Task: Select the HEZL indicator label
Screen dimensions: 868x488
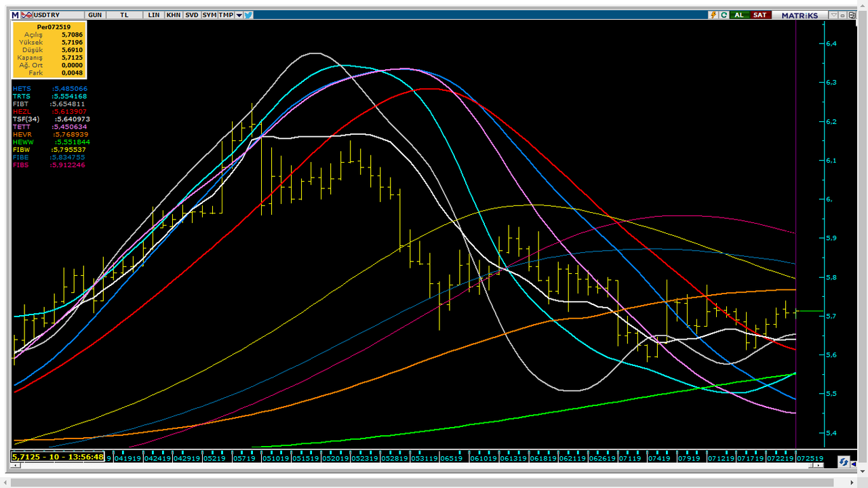Action: [22, 111]
